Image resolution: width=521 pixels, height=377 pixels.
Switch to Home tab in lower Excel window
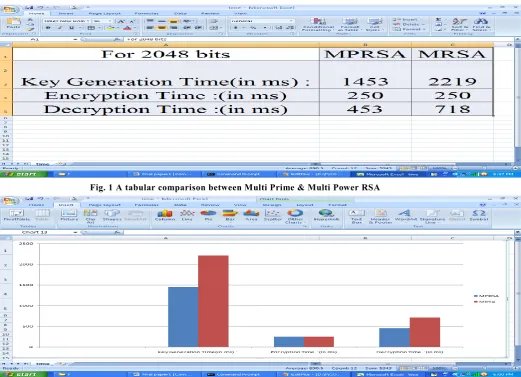(36, 205)
